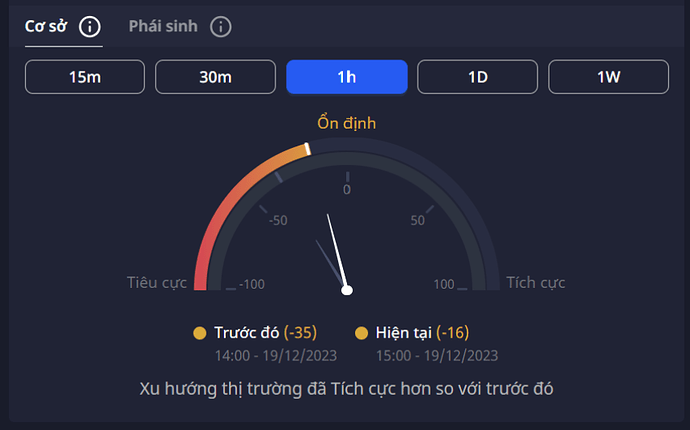The image size is (690, 430).
Task: Click info icon next to Cơ sở
Action: (89, 26)
